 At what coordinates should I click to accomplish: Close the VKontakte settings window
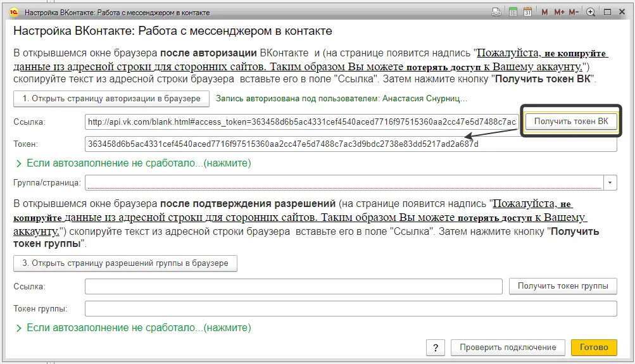[x=622, y=12]
